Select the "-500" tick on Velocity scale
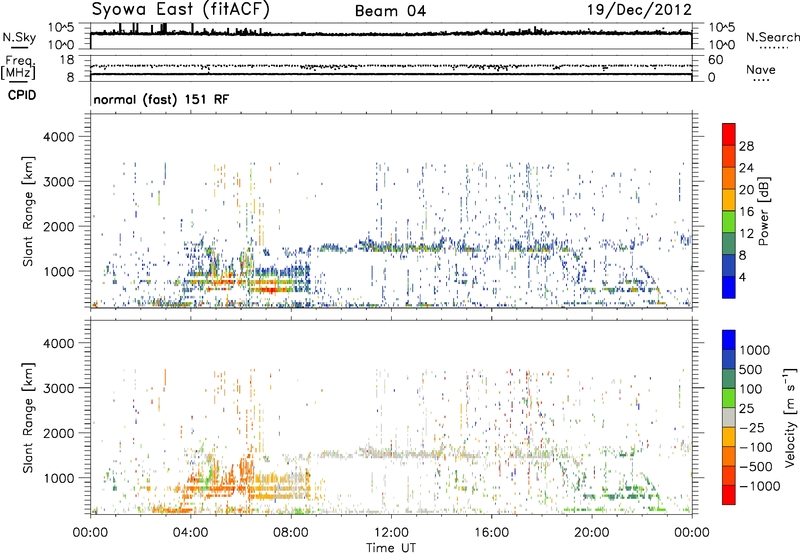Screen dimensions: 800x554 point(756,466)
